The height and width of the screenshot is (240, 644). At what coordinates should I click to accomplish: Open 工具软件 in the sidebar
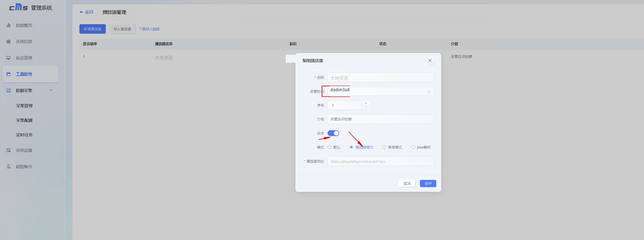(31, 74)
